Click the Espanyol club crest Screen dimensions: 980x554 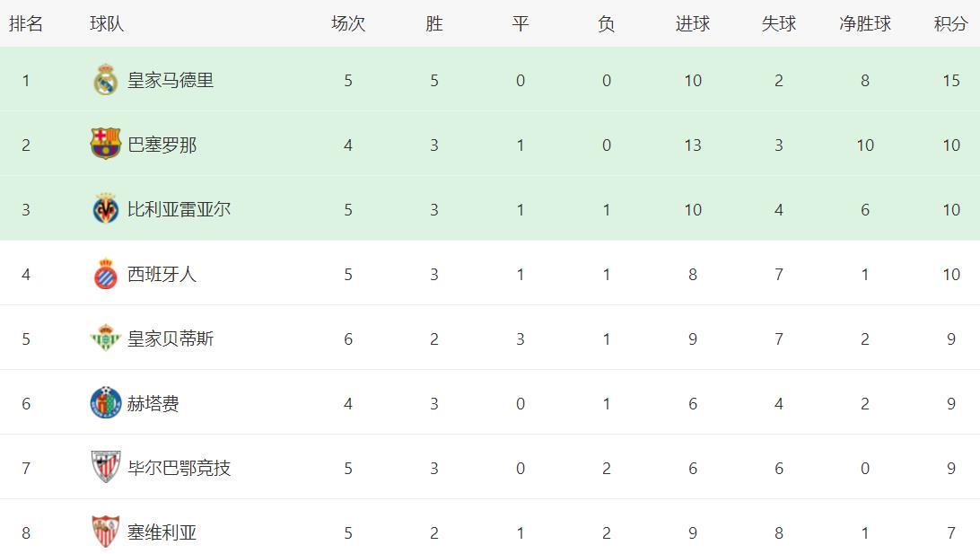click(x=106, y=274)
